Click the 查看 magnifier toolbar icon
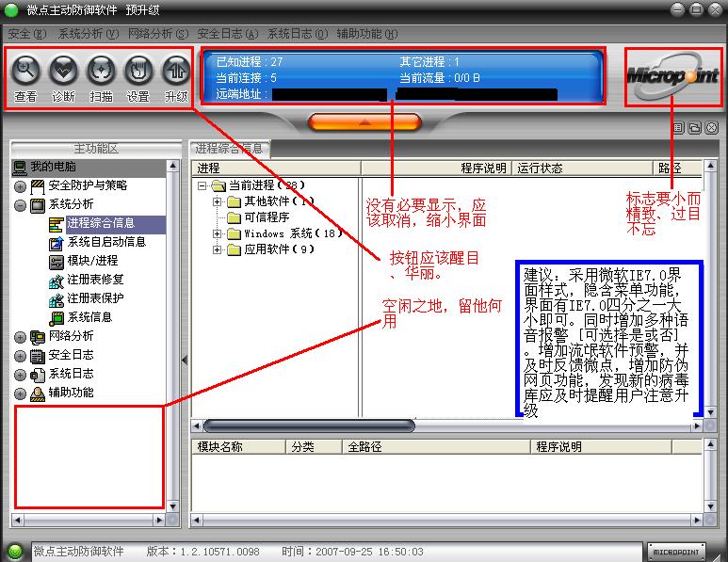 click(x=25, y=70)
